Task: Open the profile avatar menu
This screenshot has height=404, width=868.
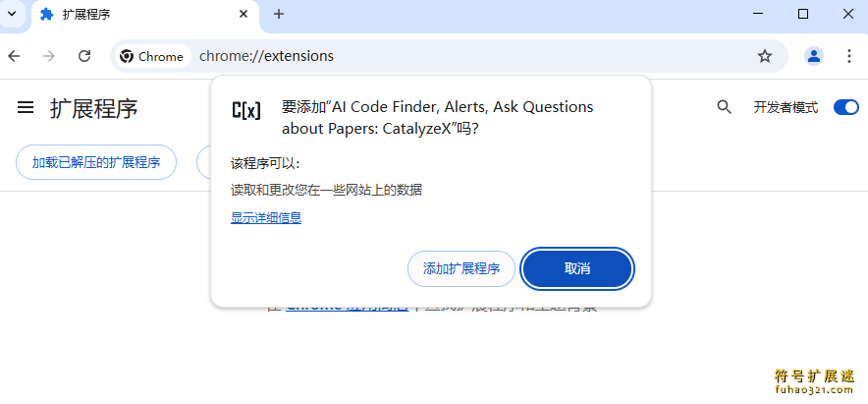Action: click(814, 56)
